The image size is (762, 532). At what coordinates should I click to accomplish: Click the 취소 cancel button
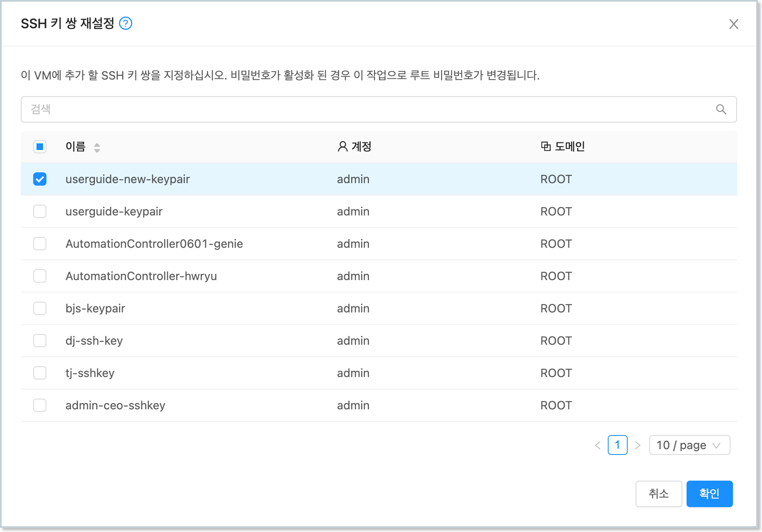[658, 493]
